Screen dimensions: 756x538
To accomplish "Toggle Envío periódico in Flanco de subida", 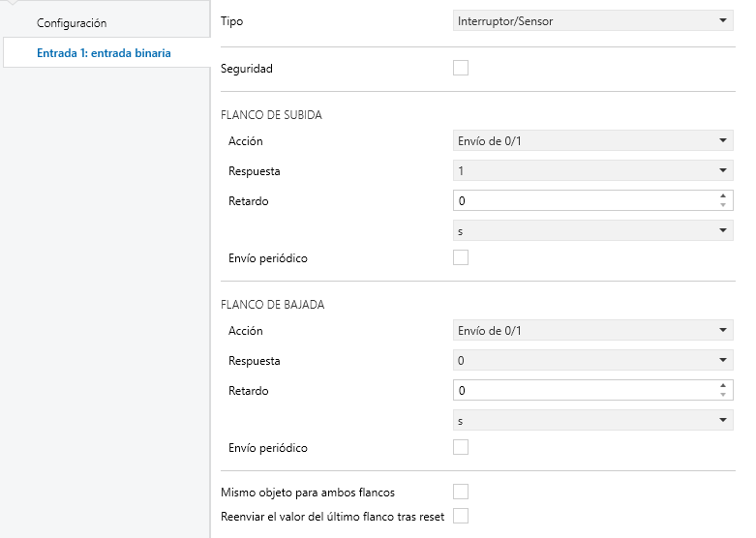I will point(461,257).
